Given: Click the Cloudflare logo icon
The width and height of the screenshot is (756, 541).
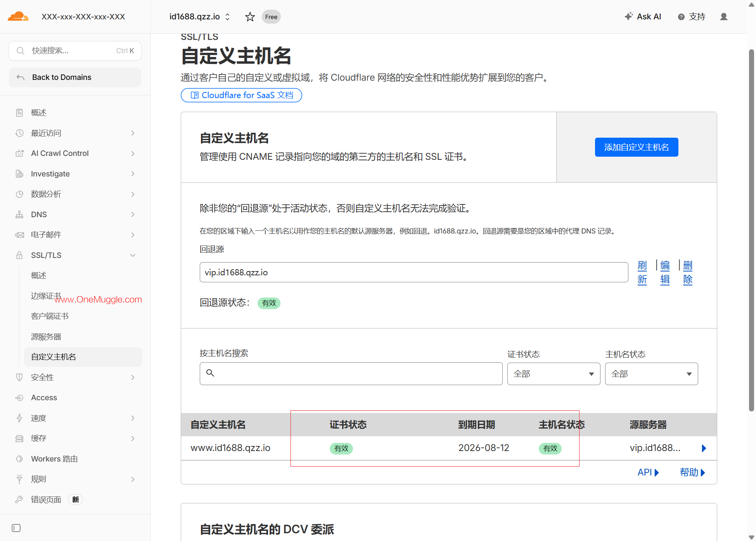Looking at the screenshot, I should click(x=18, y=17).
